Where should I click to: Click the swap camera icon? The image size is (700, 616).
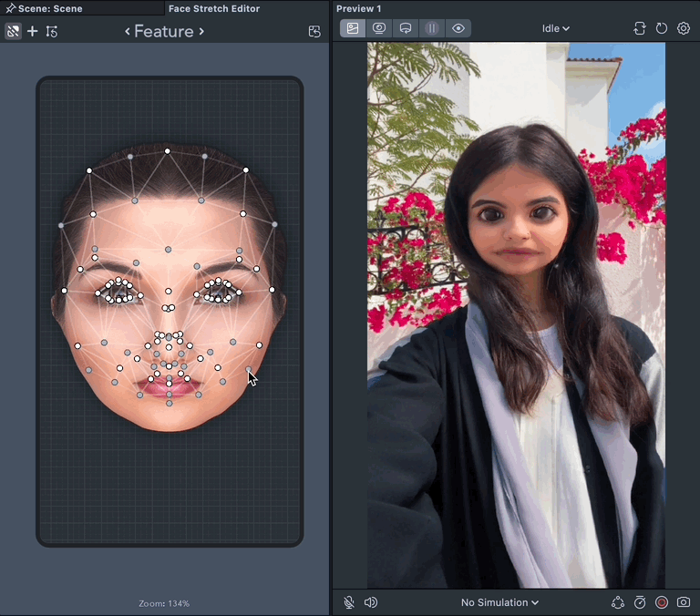[x=640, y=28]
